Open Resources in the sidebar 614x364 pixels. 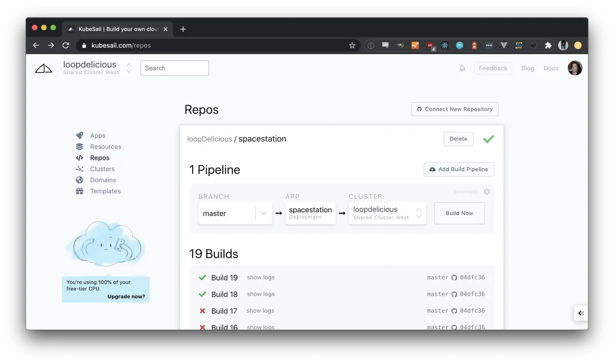click(106, 147)
